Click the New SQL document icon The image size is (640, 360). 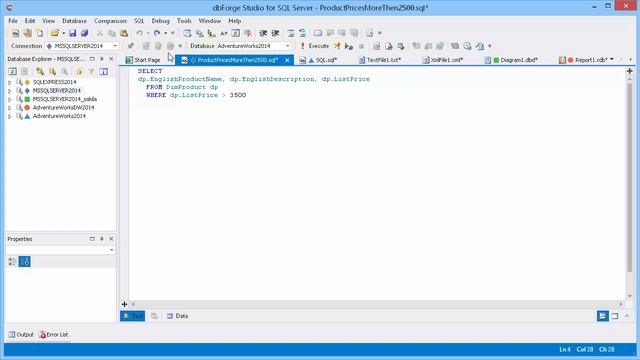15,33
